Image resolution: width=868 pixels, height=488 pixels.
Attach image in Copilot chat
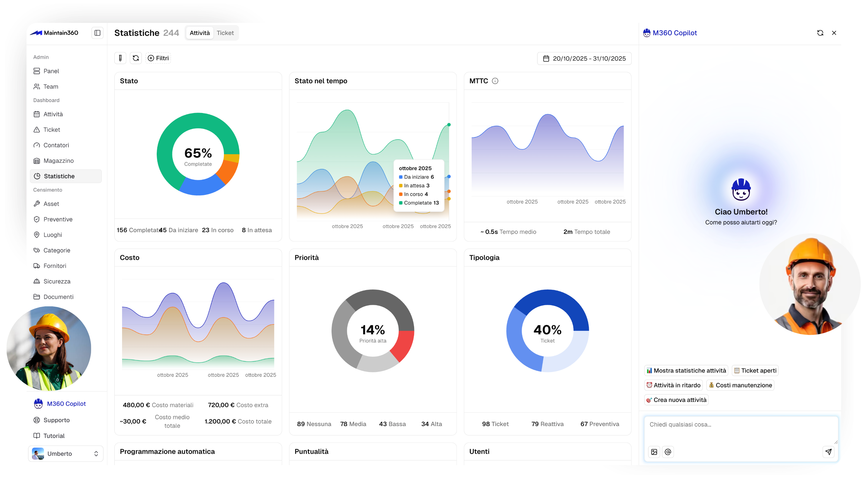(x=654, y=452)
